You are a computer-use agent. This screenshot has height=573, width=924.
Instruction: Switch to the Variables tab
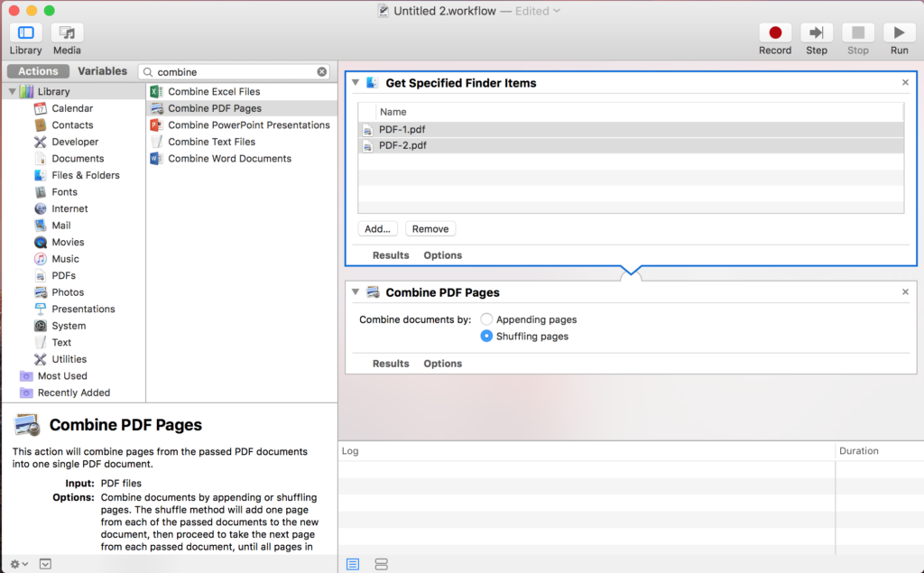(x=102, y=70)
